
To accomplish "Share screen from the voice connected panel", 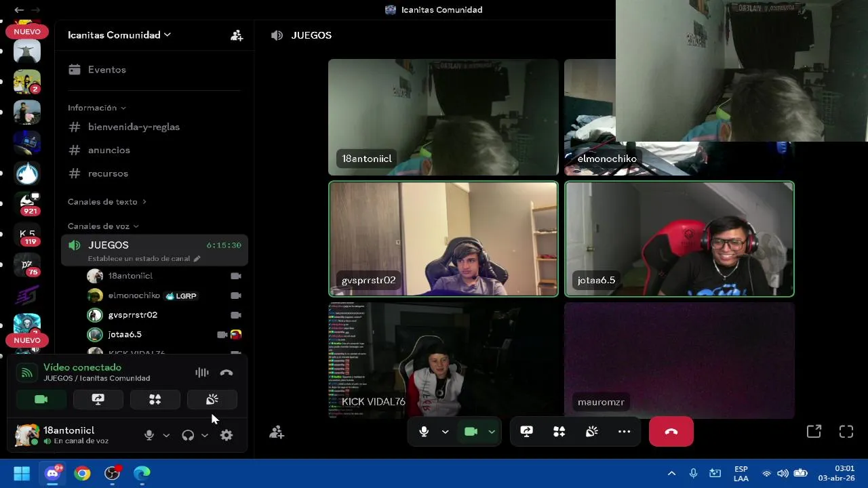I will click(x=98, y=400).
